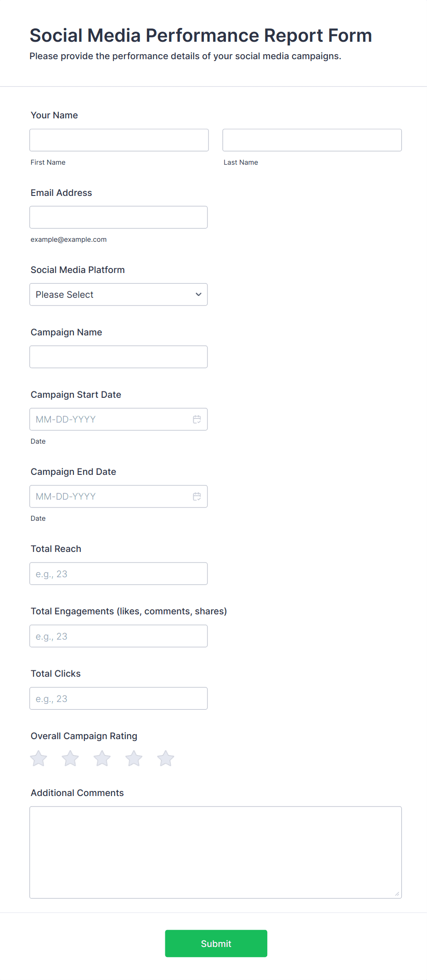Screen dimensions: 427x980
Task: Submit the performance report form
Action: point(216,943)
